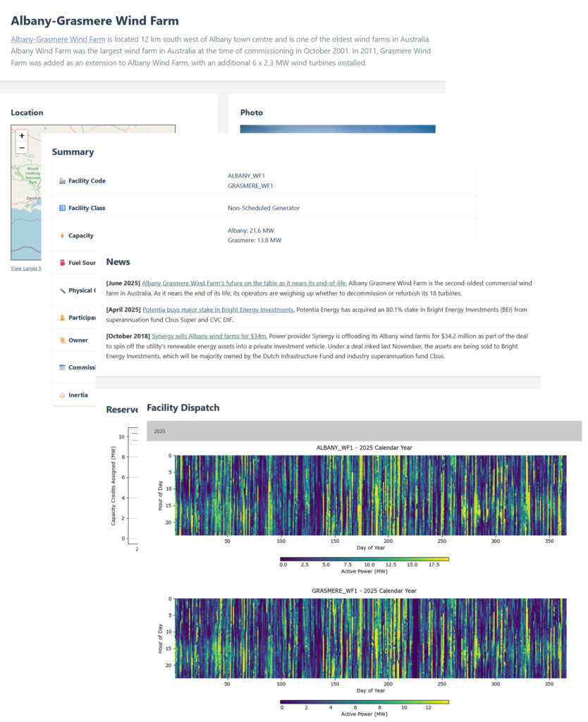This screenshot has height=722, width=588.
Task: Click the Commissioned calendar icon
Action: coord(62,367)
